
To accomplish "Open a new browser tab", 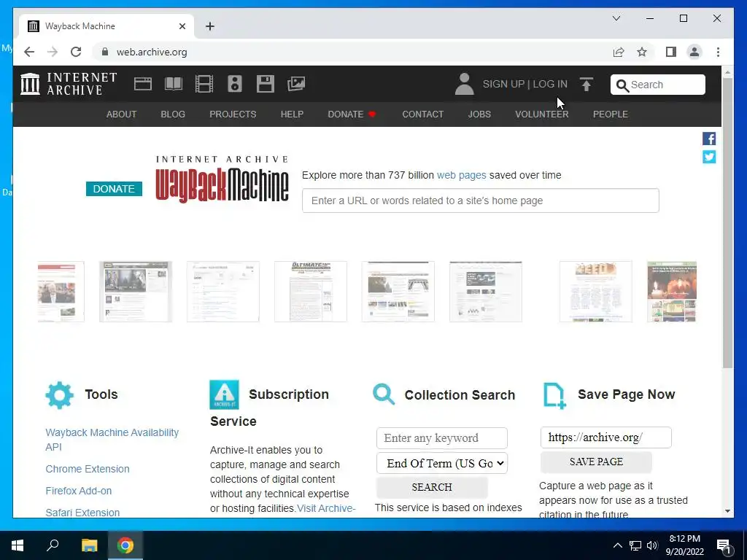I will pos(209,26).
